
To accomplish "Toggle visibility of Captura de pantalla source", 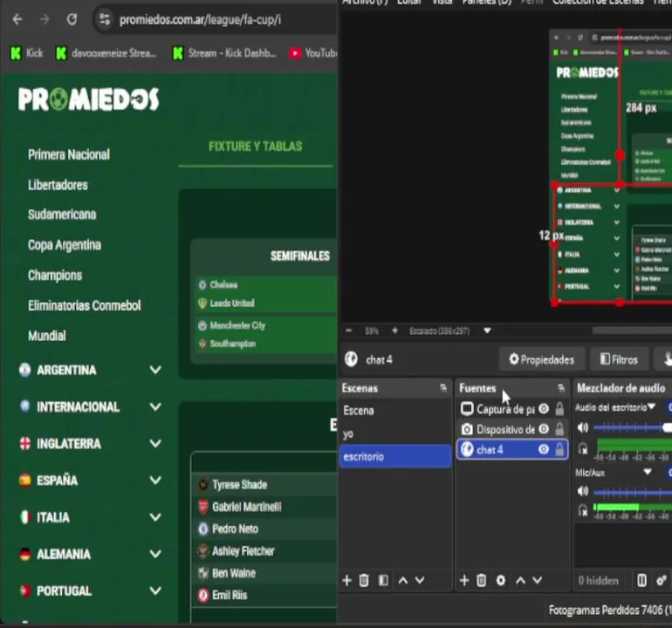I will tap(544, 409).
